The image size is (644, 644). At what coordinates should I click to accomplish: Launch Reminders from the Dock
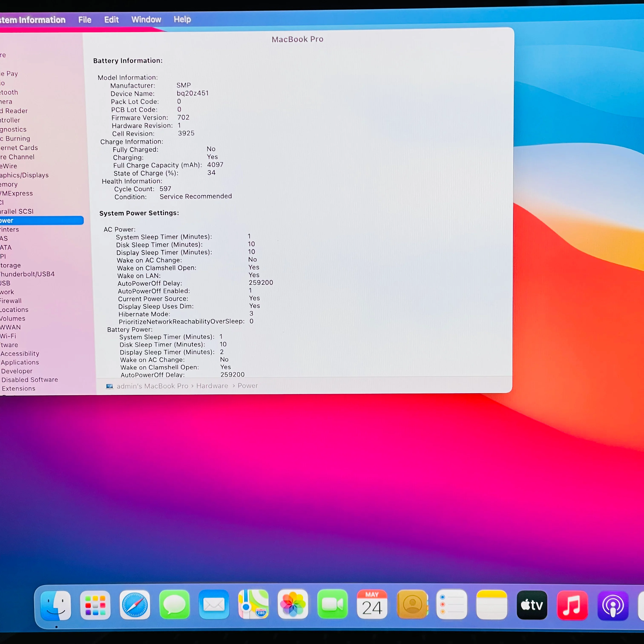click(452, 604)
